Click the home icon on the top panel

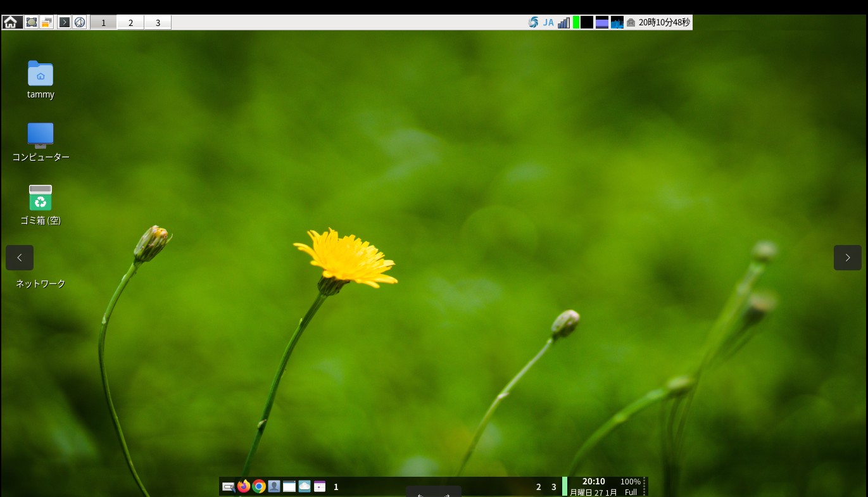coord(11,22)
